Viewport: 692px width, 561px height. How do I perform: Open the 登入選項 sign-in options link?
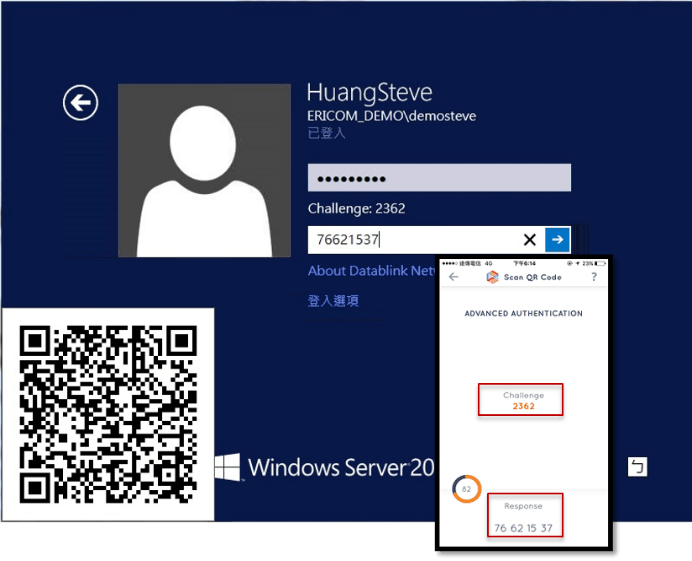click(333, 301)
